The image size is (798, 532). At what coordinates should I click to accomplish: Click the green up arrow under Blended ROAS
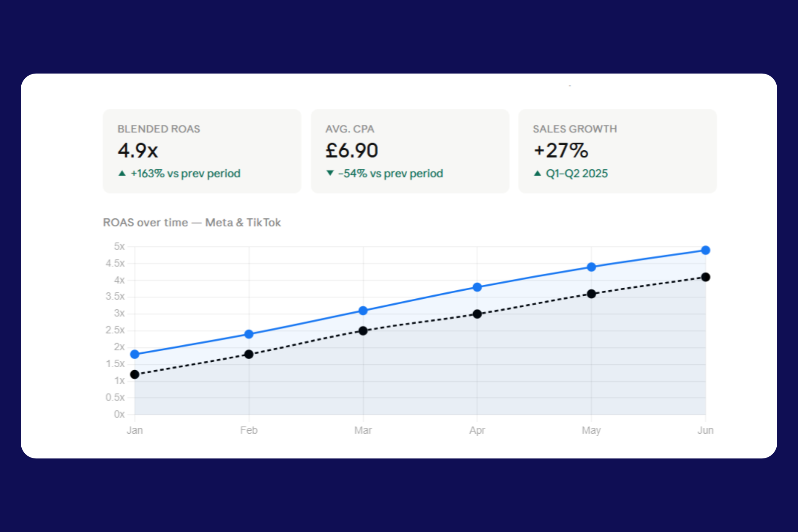(122, 173)
